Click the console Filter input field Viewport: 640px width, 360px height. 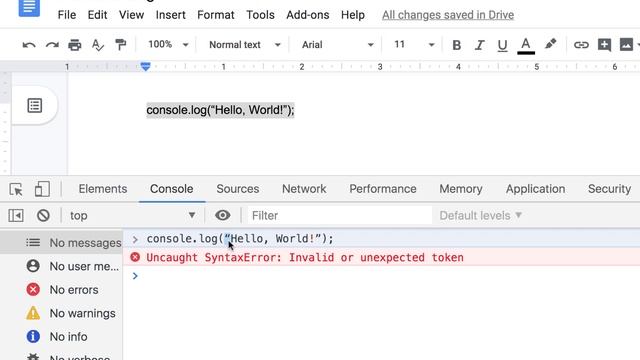[340, 216]
